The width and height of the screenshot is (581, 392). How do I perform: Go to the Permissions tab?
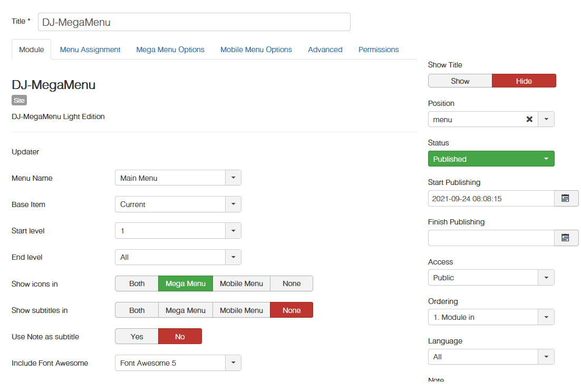[x=379, y=50]
